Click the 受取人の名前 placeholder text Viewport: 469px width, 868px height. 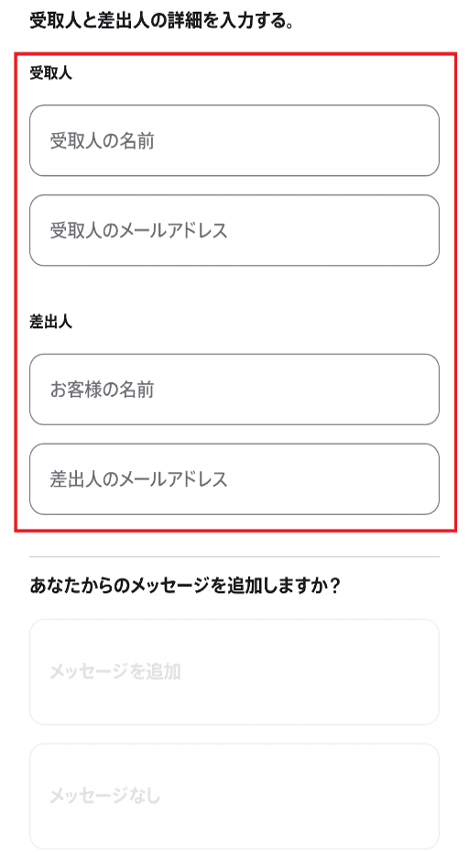(x=103, y=140)
